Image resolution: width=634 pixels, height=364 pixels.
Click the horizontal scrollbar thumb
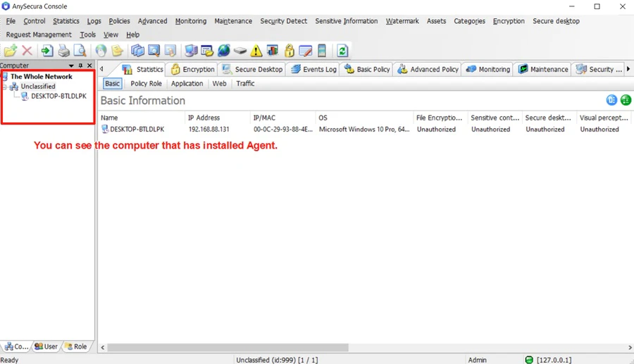(x=228, y=347)
